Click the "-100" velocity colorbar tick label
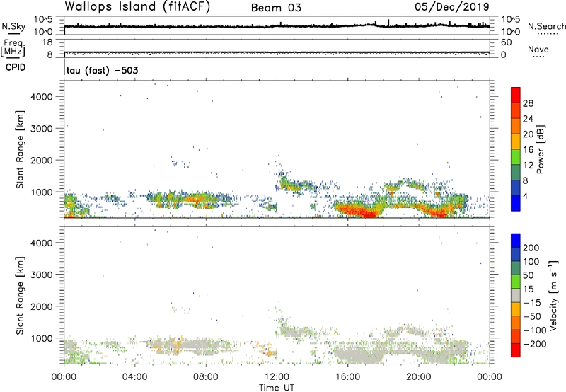This screenshot has height=392, width=566. (535, 330)
